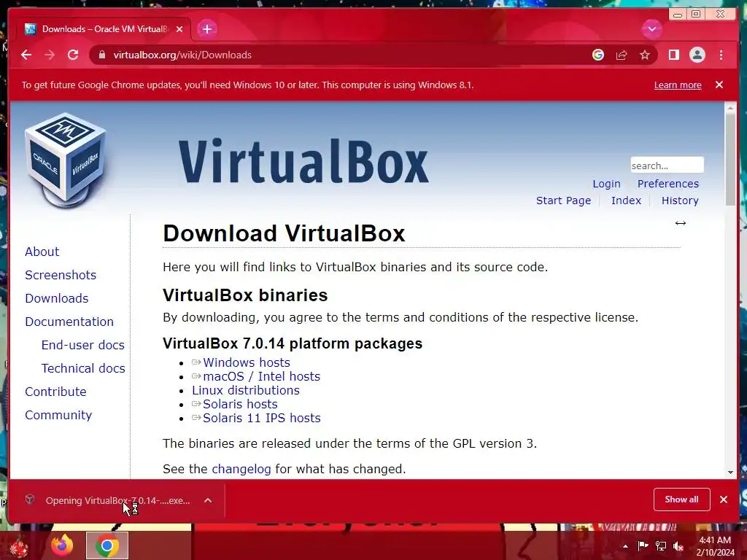747x560 pixels.
Task: Open site info via the padlock icon
Action: [102, 55]
